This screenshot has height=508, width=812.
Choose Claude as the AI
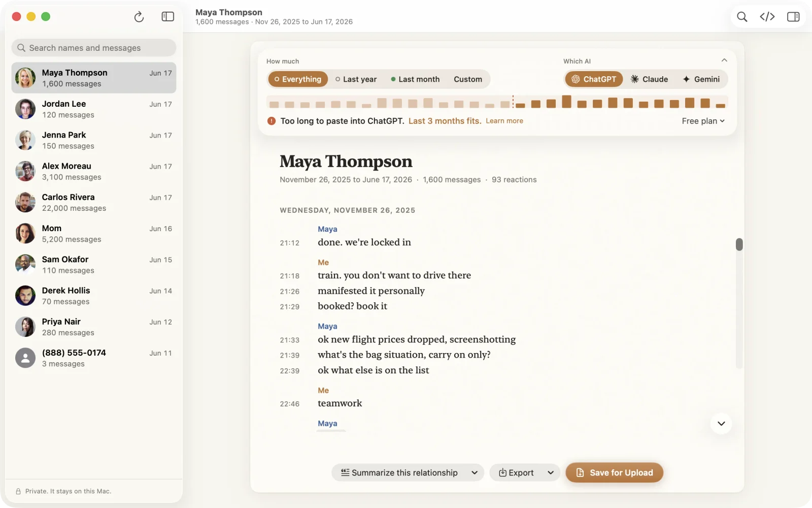650,79
